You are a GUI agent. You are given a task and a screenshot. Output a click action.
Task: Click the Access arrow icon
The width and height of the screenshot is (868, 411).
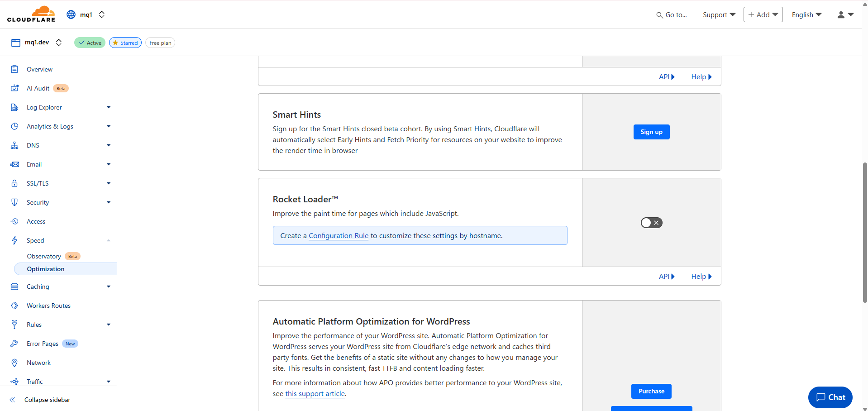click(14, 221)
